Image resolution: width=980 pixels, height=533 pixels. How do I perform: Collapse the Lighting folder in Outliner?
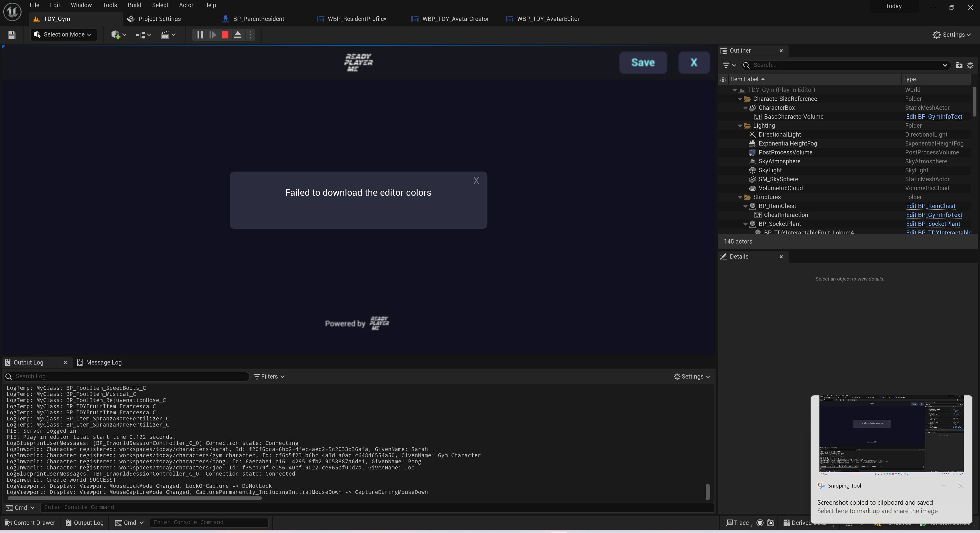(740, 126)
